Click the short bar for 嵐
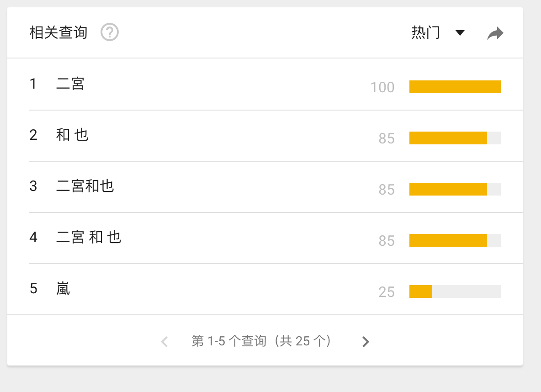Viewport: 541px width, 392px height. coord(421,291)
